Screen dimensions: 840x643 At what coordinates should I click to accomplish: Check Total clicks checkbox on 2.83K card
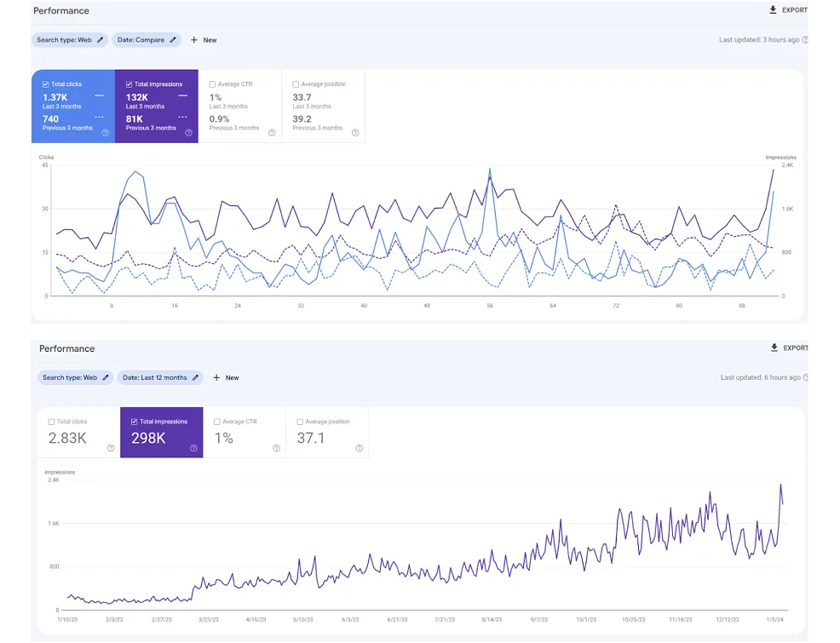[x=52, y=422]
